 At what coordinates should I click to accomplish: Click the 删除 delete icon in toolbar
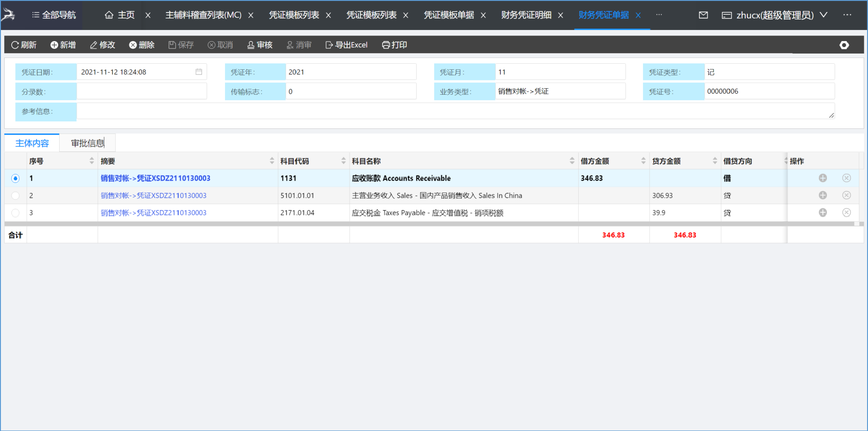(x=133, y=45)
